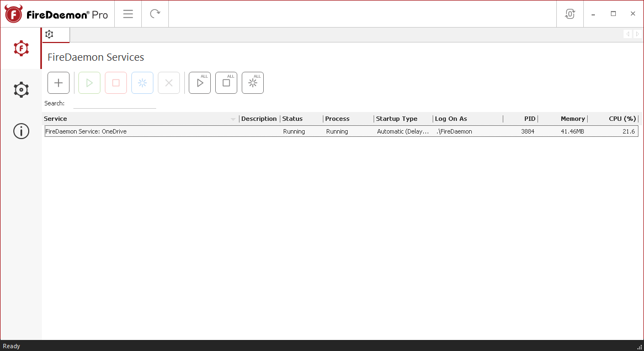Select the FireDaemon services sidebar icon

[20, 49]
